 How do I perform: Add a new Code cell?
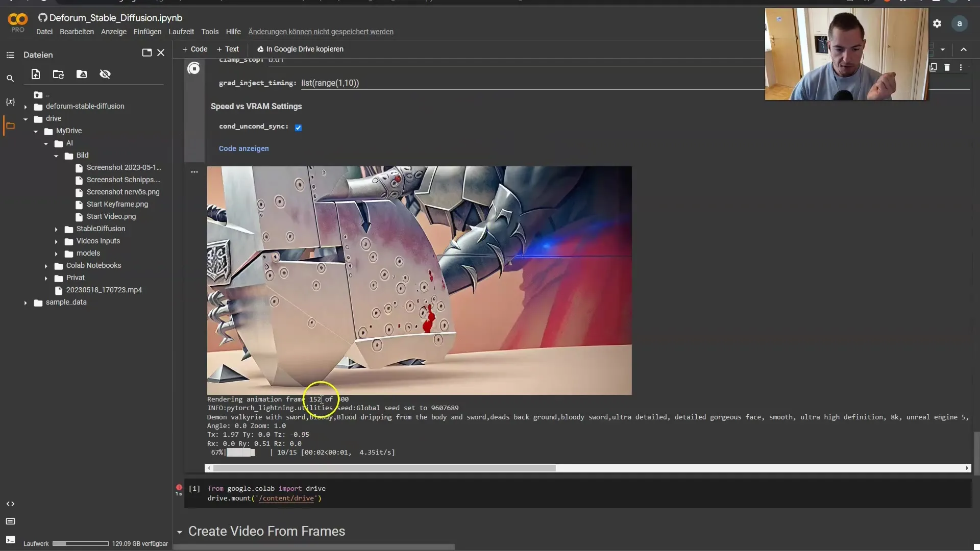click(x=195, y=49)
